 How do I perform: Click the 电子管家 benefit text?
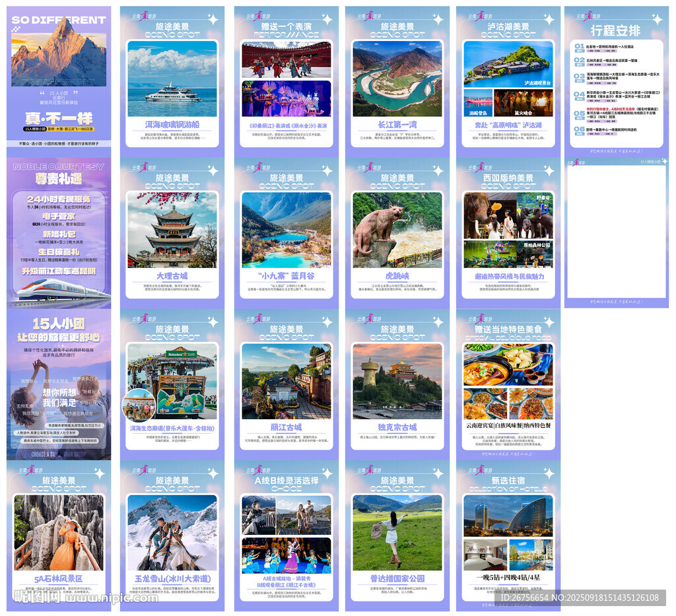[59, 217]
